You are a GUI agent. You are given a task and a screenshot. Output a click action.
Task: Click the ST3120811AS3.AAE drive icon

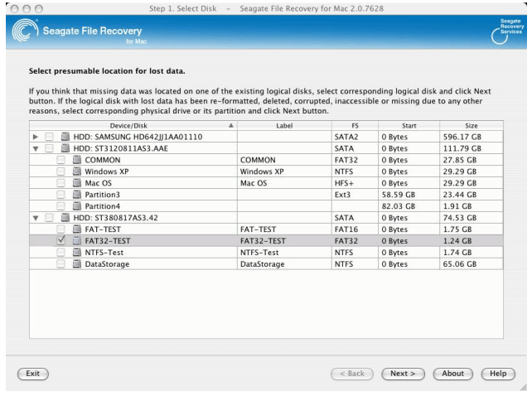pyautogui.click(x=65, y=148)
